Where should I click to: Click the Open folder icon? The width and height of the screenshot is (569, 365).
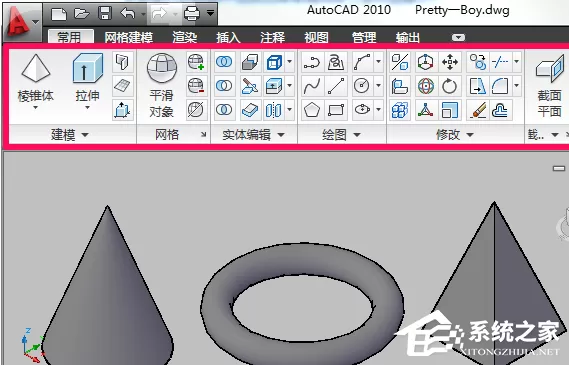point(82,14)
